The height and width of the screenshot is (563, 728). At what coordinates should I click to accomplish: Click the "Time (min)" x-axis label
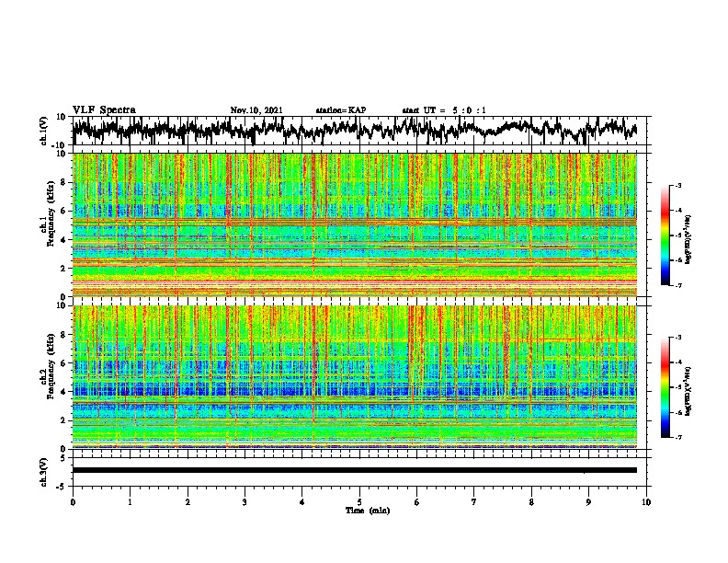pyautogui.click(x=368, y=511)
